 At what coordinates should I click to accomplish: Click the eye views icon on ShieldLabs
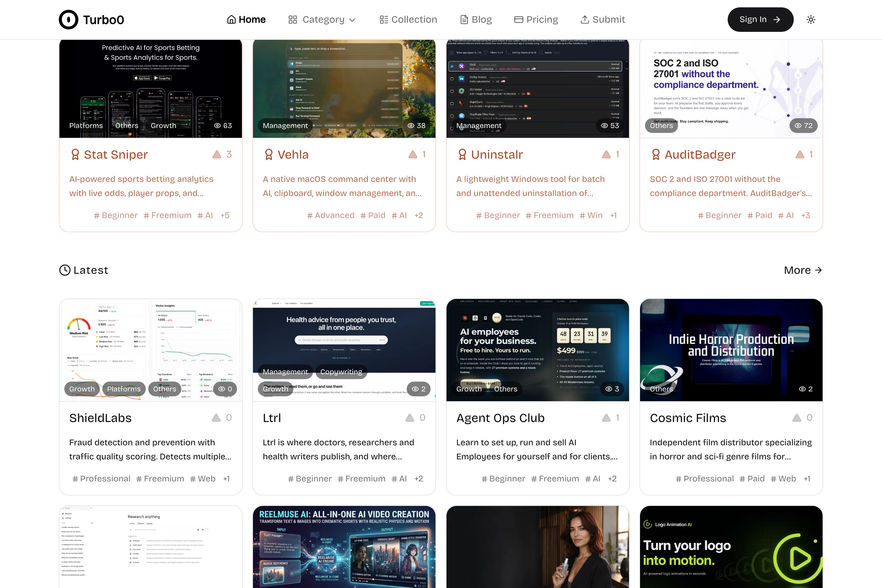click(222, 389)
